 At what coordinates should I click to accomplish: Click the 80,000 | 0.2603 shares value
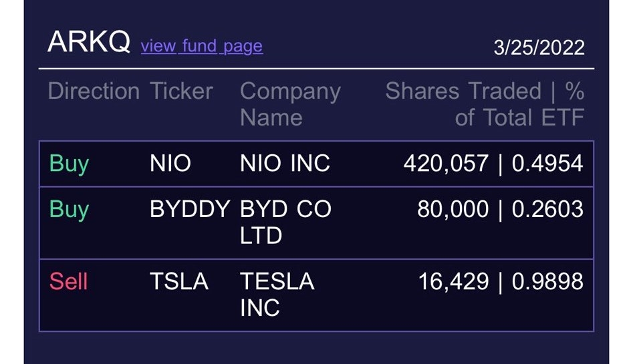(499, 210)
